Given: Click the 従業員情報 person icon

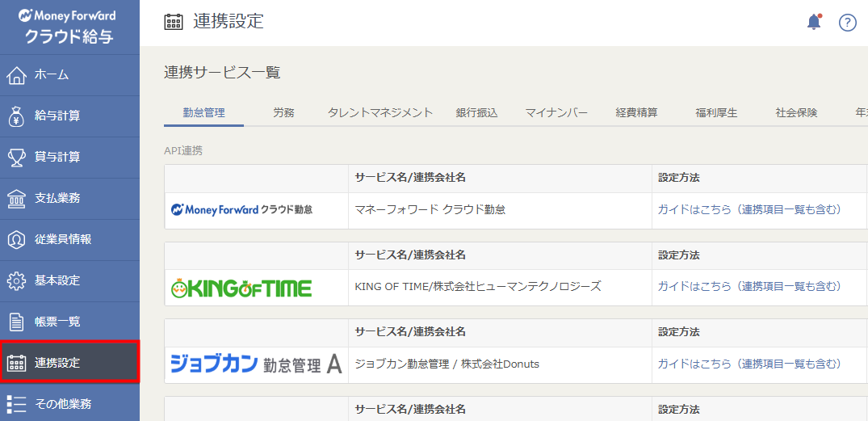Looking at the screenshot, I should [x=17, y=239].
